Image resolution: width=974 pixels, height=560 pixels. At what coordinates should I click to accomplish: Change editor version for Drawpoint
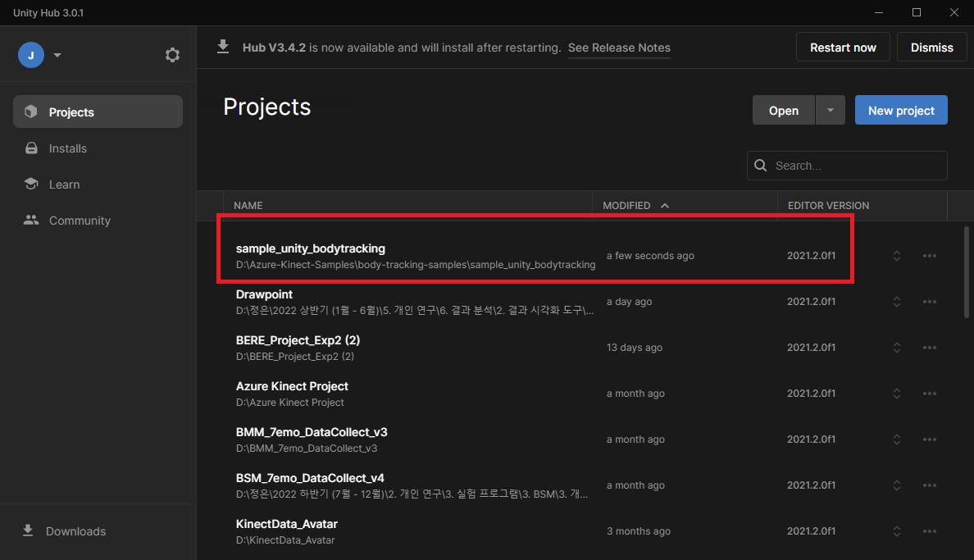(897, 302)
